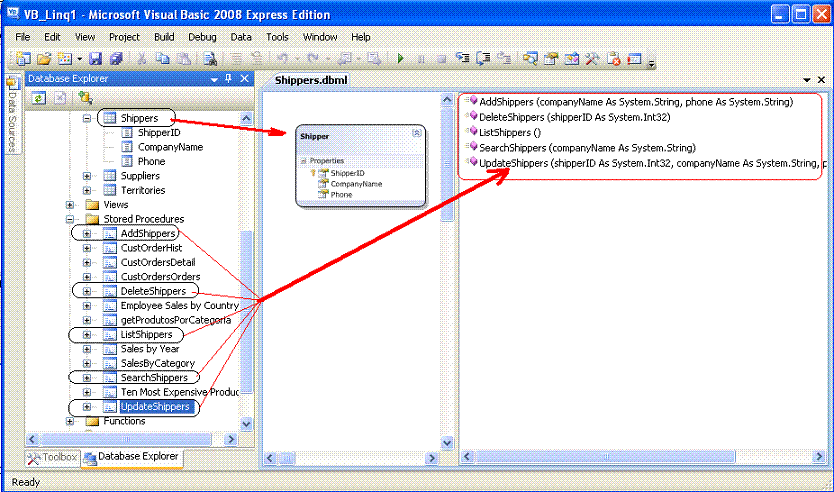Open the Error List toolbar icon

click(613, 59)
